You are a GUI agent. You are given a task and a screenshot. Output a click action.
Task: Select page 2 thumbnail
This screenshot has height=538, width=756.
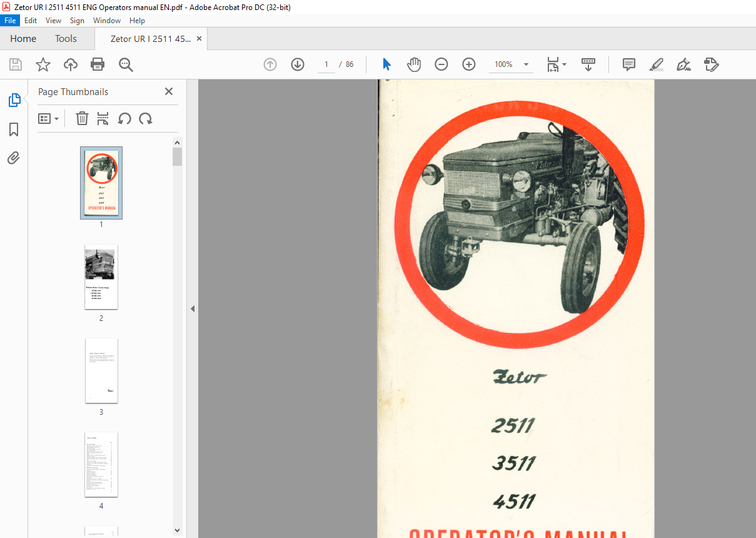(x=101, y=277)
